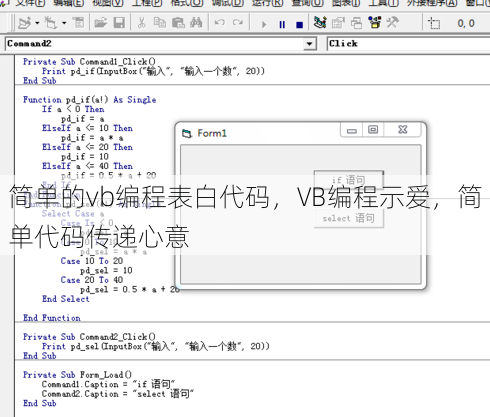Click the line 'Case 10 To 20'
The height and width of the screenshot is (417, 490).
tap(92, 261)
